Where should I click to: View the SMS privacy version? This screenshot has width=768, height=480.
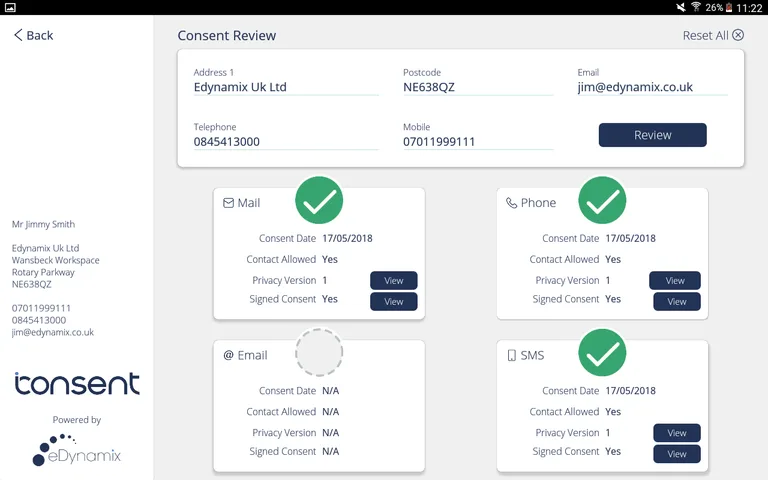coord(677,433)
